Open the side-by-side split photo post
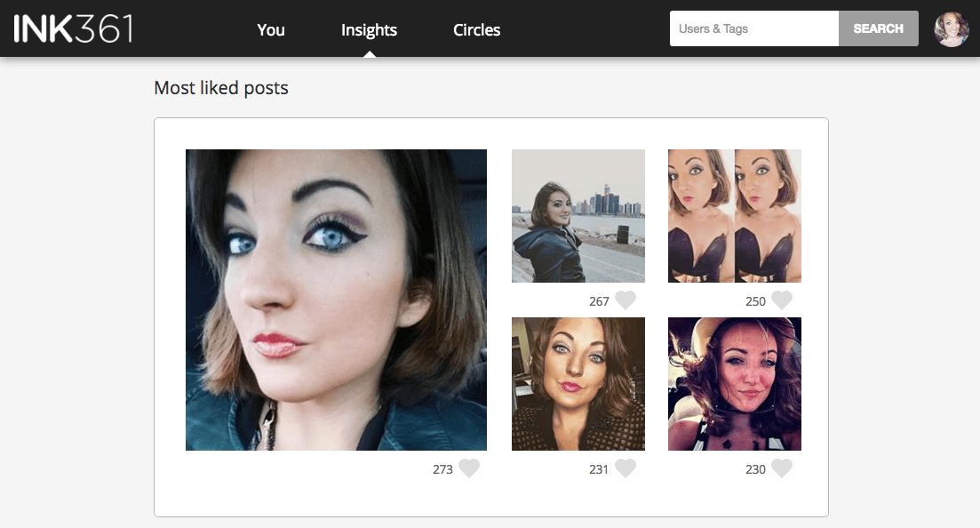 735,216
